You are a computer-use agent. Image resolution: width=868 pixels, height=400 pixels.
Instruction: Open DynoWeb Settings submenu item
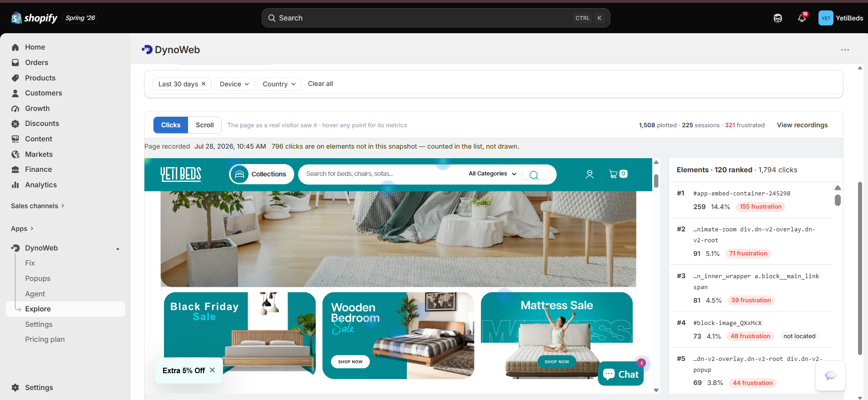(39, 325)
